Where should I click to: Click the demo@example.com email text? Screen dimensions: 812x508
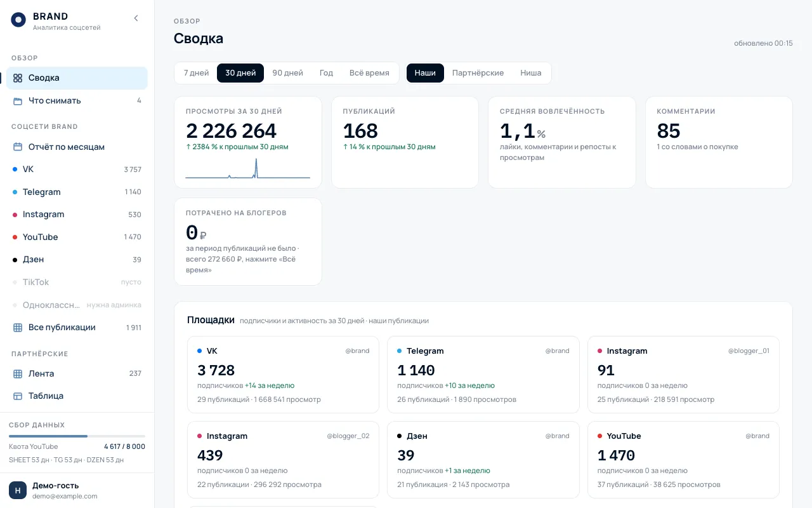tap(65, 497)
